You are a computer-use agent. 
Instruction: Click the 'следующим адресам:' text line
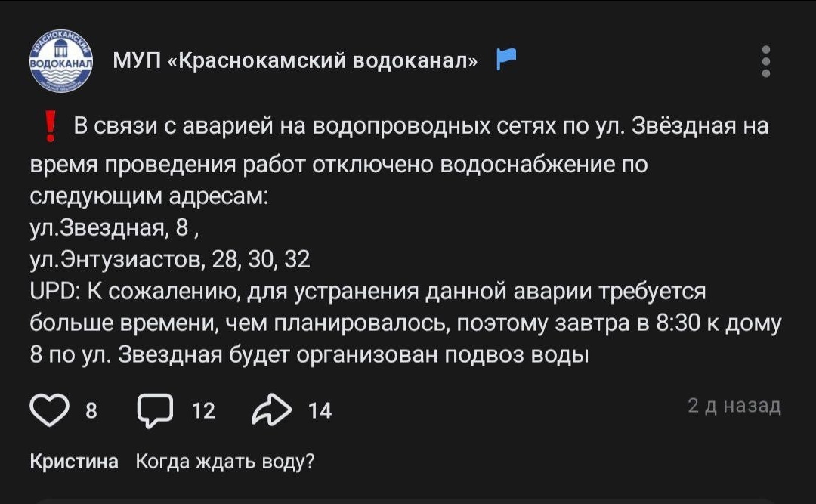coord(149,196)
